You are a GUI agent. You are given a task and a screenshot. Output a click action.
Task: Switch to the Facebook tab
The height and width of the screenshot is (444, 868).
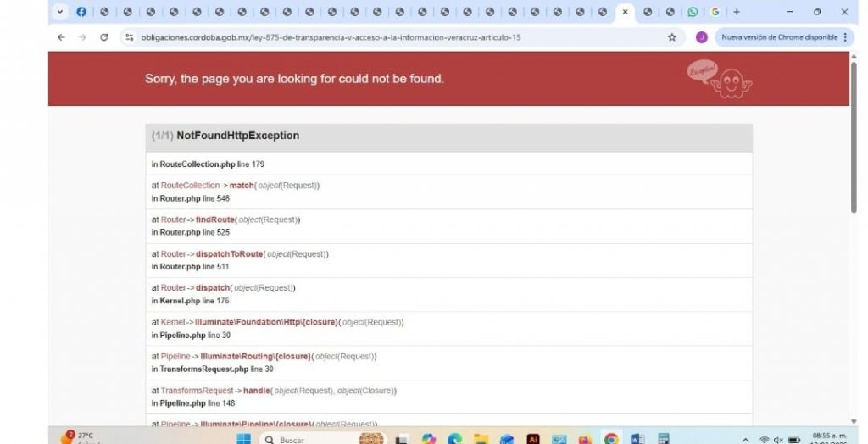(x=81, y=12)
